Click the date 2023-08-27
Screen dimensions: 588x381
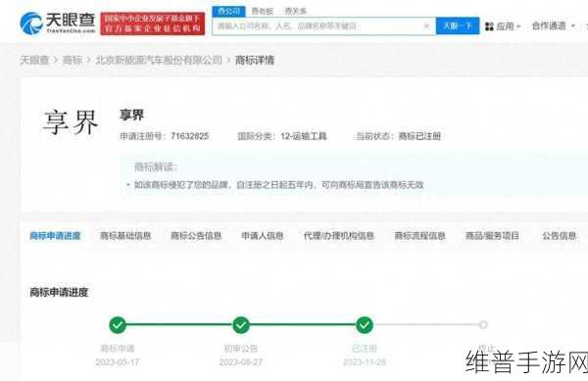point(241,362)
